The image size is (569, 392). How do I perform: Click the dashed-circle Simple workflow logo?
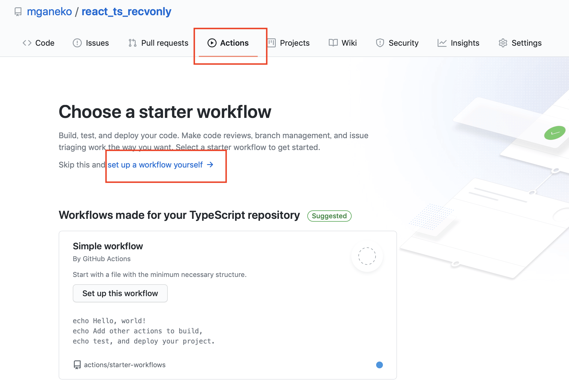[x=367, y=256]
